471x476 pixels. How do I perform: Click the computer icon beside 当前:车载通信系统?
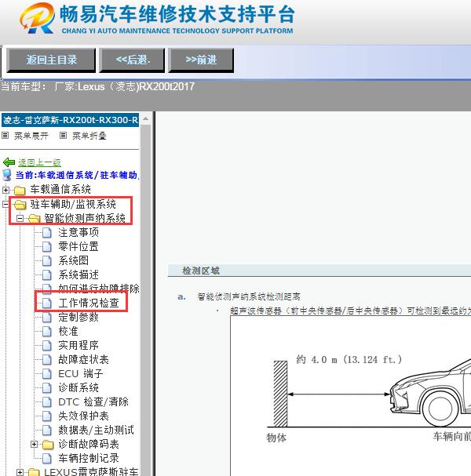point(7,175)
